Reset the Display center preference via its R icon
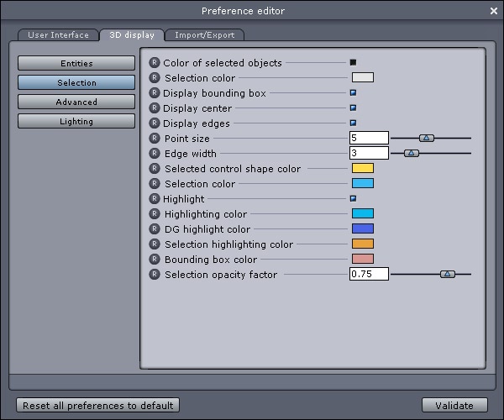504x420 pixels. 155,108
